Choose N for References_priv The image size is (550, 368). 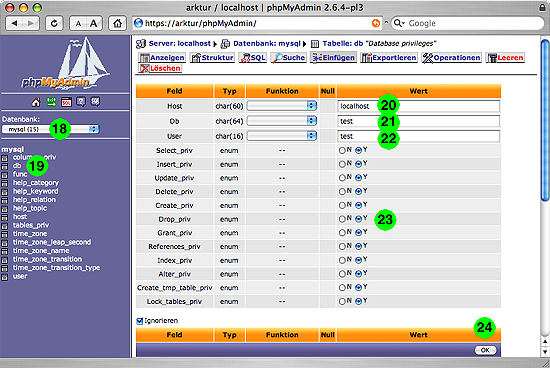click(x=342, y=246)
